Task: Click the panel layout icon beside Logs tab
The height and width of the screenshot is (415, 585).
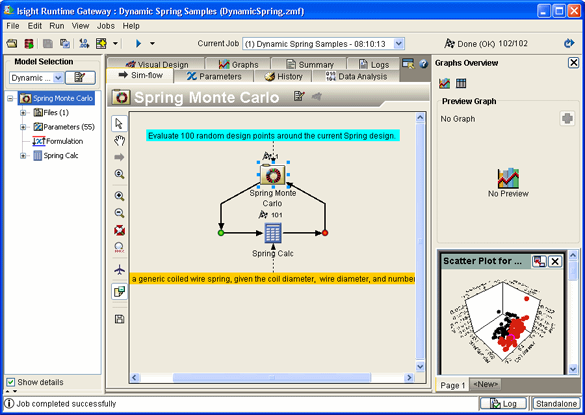Action: pyautogui.click(x=408, y=64)
